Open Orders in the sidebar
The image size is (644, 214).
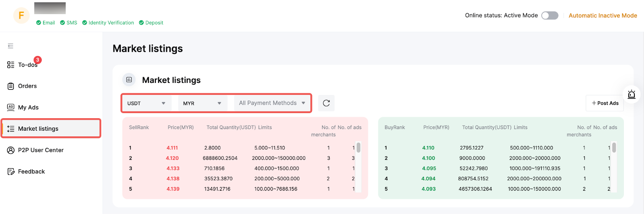[27, 86]
